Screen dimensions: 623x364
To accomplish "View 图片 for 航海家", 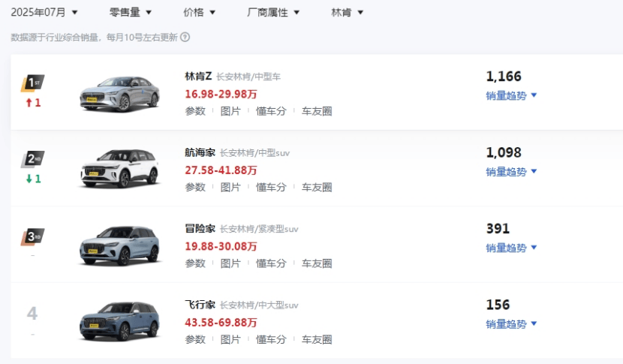I will tap(230, 187).
